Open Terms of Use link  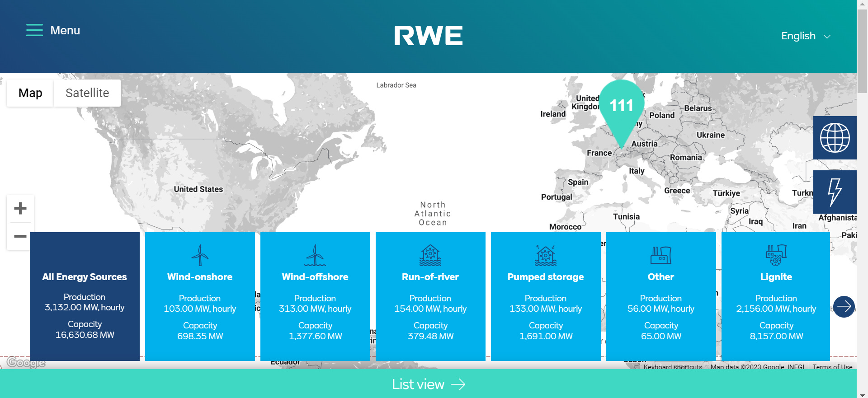click(x=832, y=367)
